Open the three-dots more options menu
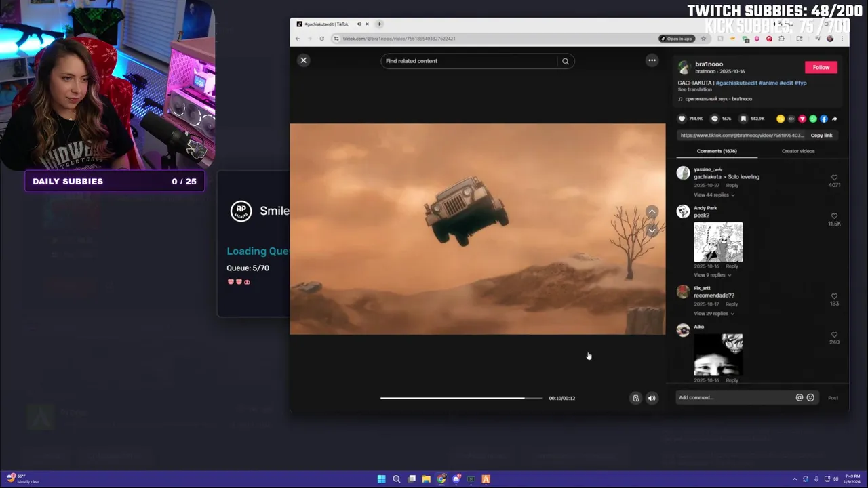 tap(652, 60)
